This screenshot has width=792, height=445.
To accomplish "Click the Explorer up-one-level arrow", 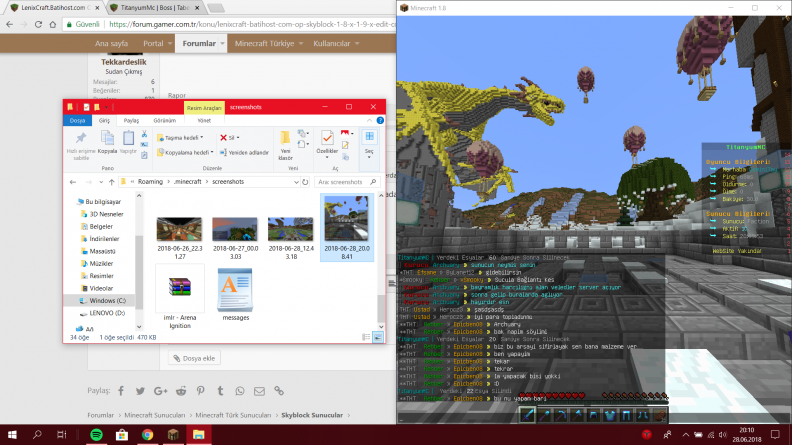I will click(x=112, y=182).
